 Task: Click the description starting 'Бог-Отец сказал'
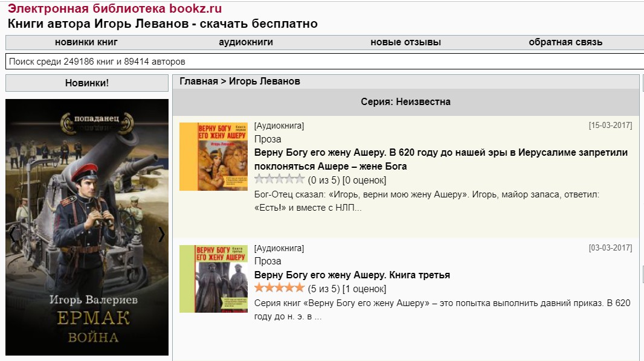[427, 201]
